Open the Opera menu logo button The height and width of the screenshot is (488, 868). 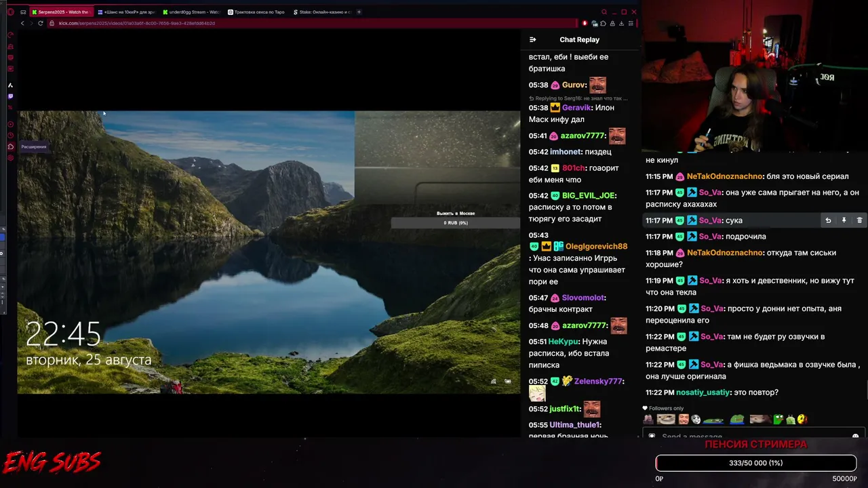pyautogui.click(x=10, y=12)
